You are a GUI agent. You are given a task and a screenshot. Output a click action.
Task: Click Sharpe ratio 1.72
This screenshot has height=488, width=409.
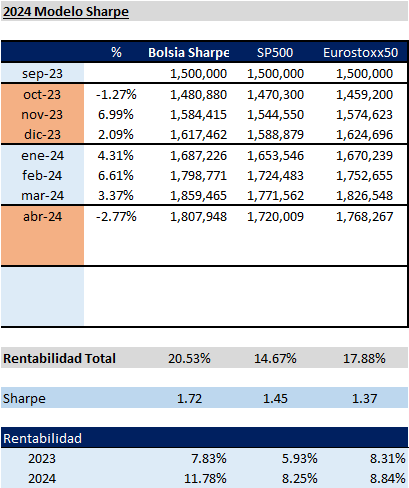point(189,399)
